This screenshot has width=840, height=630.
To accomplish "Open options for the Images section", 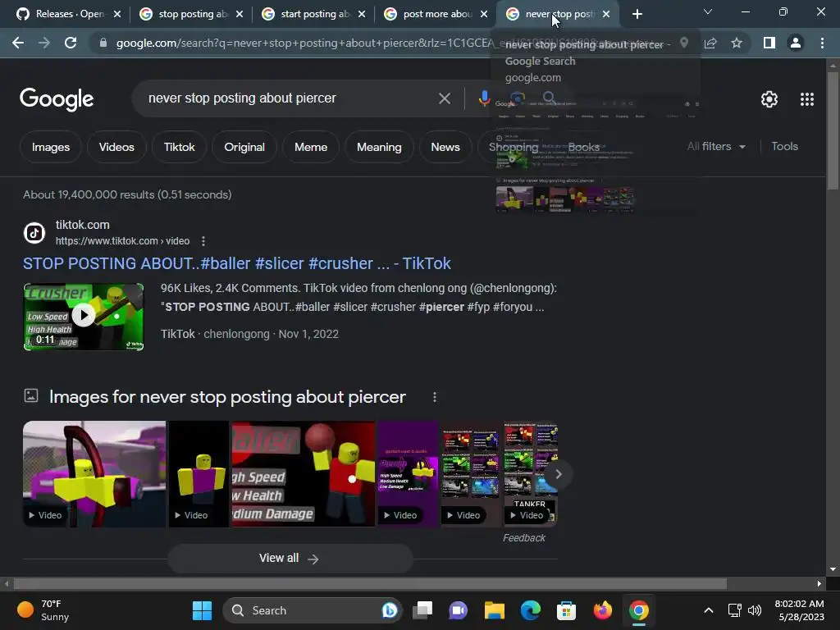I will click(435, 397).
